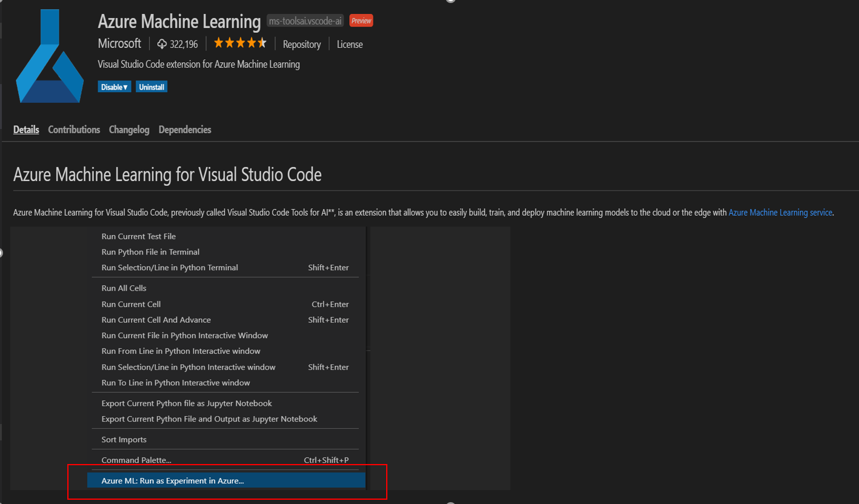859x504 pixels.
Task: Click the extension identifier ms-toolsai.vscode-ai
Action: [304, 20]
